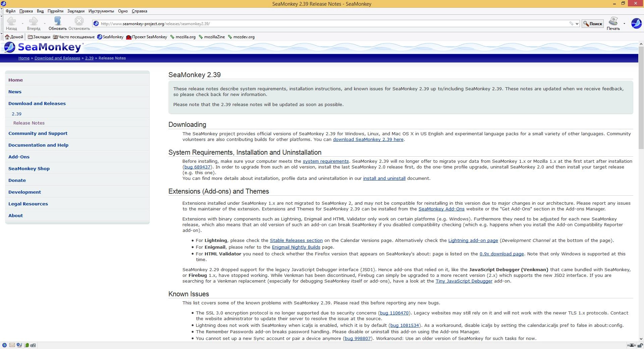Open the Tiny JavaScript Debugger link
This screenshot has height=349, width=644.
click(464, 281)
